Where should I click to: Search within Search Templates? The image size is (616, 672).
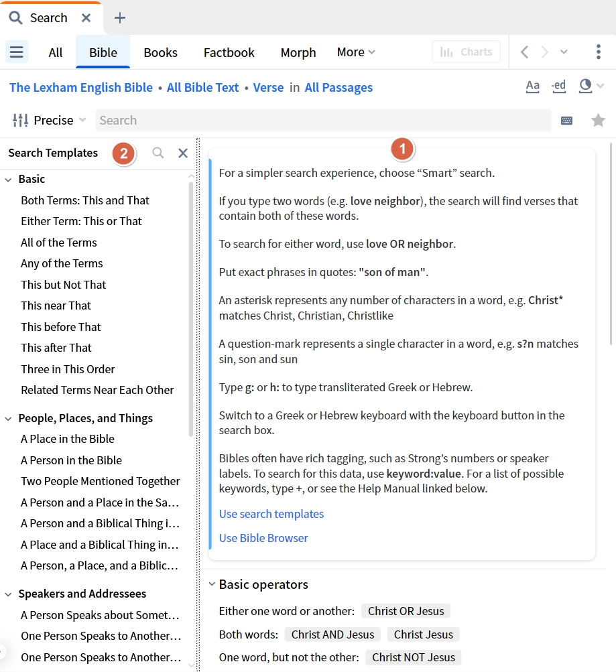click(x=158, y=153)
